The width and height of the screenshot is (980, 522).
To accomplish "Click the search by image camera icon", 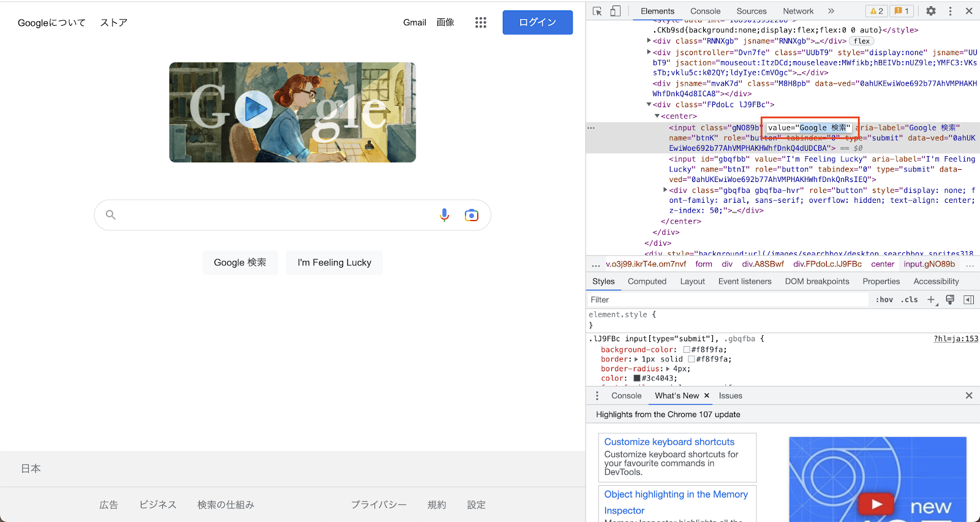I will tap(472, 215).
